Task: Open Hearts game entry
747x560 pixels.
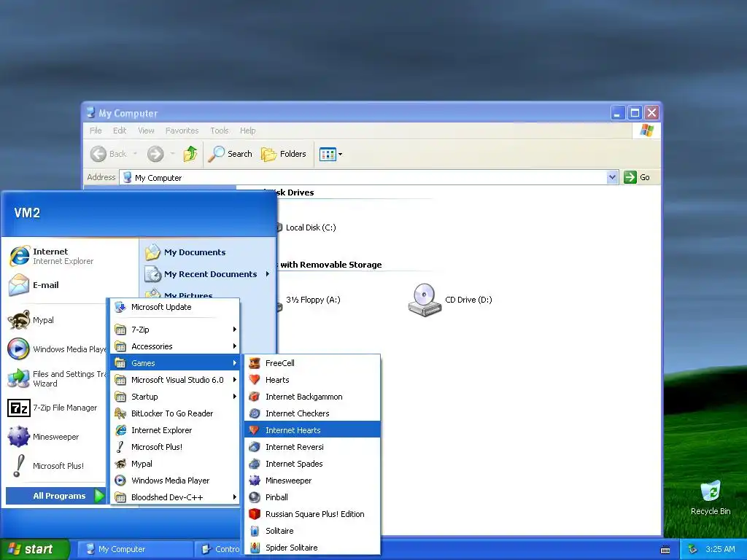Action: [x=312, y=379]
